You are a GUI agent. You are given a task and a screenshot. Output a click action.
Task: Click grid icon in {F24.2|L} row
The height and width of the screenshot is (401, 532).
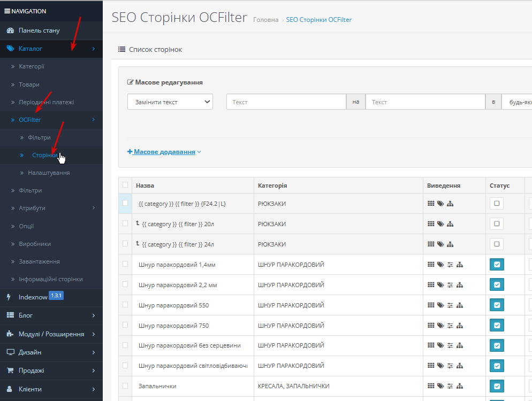[431, 204]
